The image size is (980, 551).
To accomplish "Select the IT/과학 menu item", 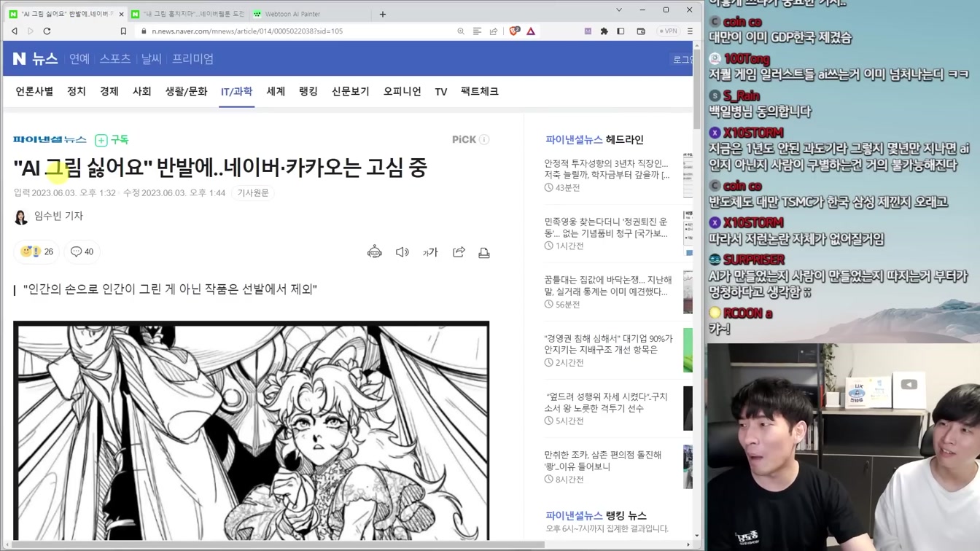I will pyautogui.click(x=237, y=92).
